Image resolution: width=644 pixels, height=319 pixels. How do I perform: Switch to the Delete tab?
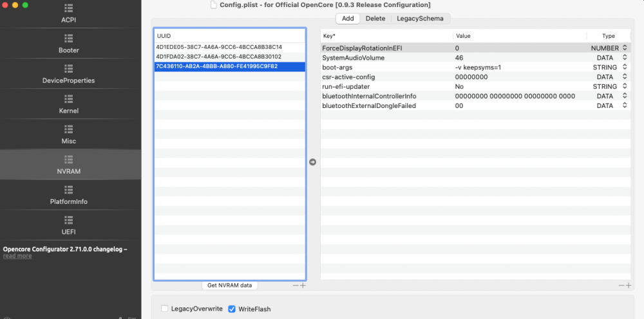pos(375,19)
